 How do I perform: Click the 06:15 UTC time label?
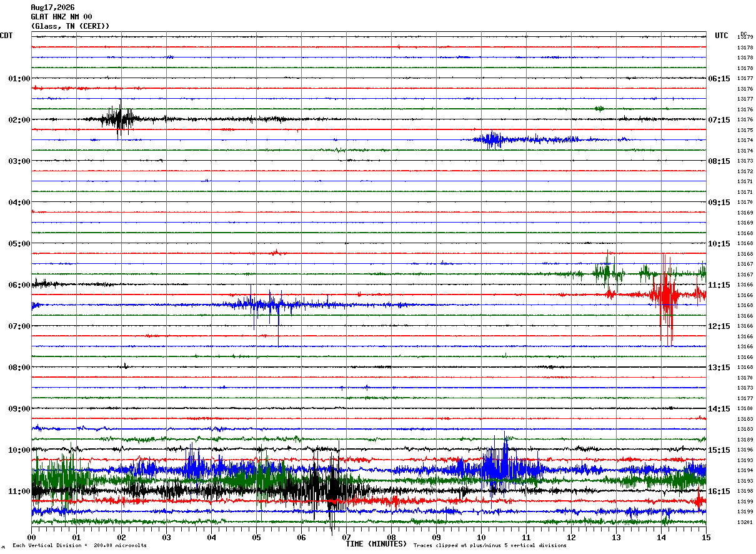coord(719,79)
